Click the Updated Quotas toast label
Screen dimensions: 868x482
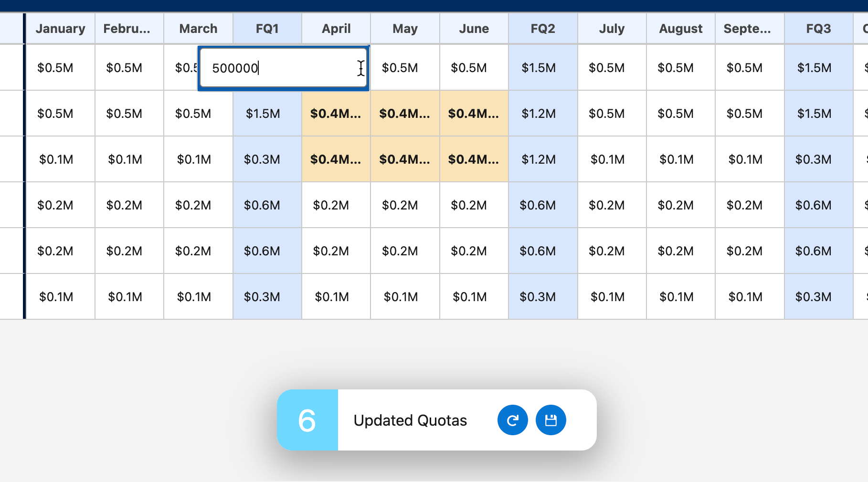point(410,420)
